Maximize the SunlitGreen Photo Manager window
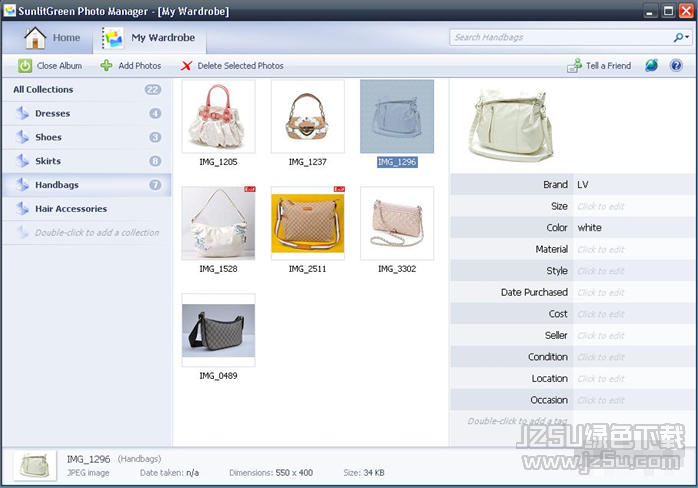 coord(668,11)
